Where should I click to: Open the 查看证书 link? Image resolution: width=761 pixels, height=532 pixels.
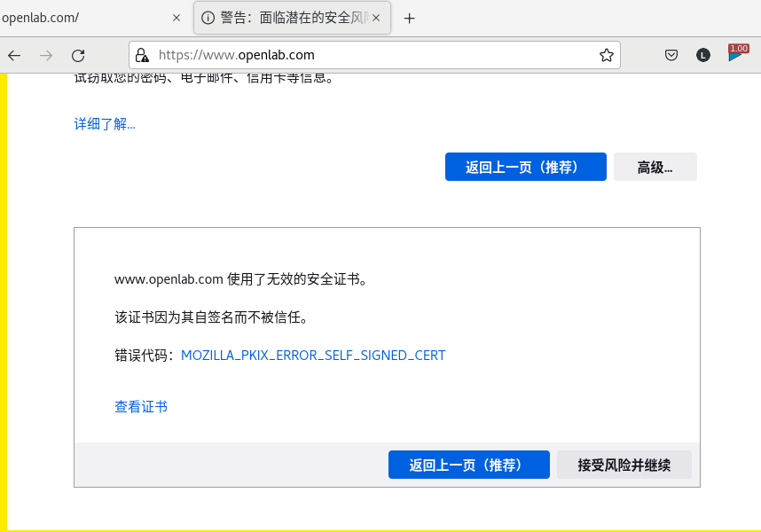point(141,406)
